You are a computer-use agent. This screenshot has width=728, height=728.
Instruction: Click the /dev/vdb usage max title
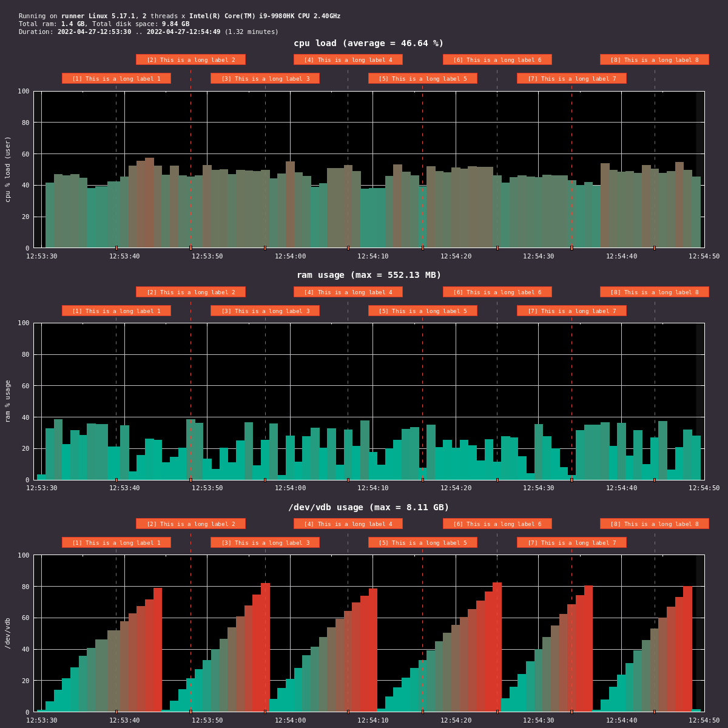point(368,507)
